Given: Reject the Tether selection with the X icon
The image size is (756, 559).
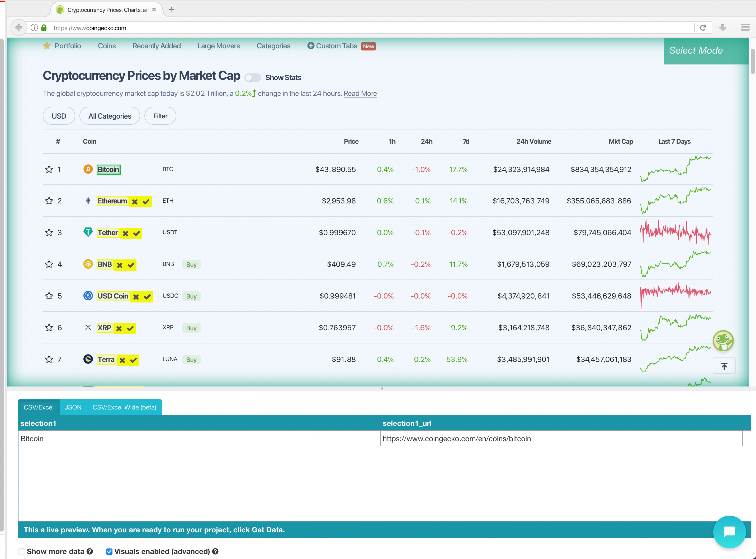Looking at the screenshot, I should click(125, 234).
